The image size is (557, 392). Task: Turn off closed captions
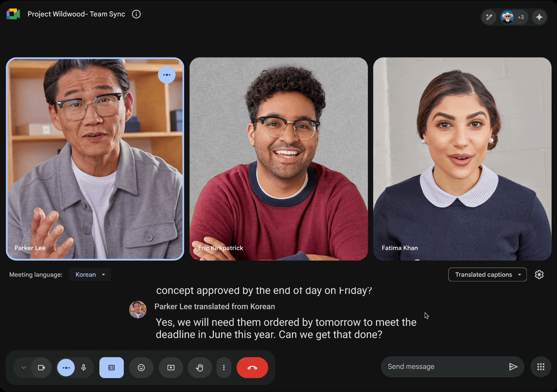click(x=111, y=368)
